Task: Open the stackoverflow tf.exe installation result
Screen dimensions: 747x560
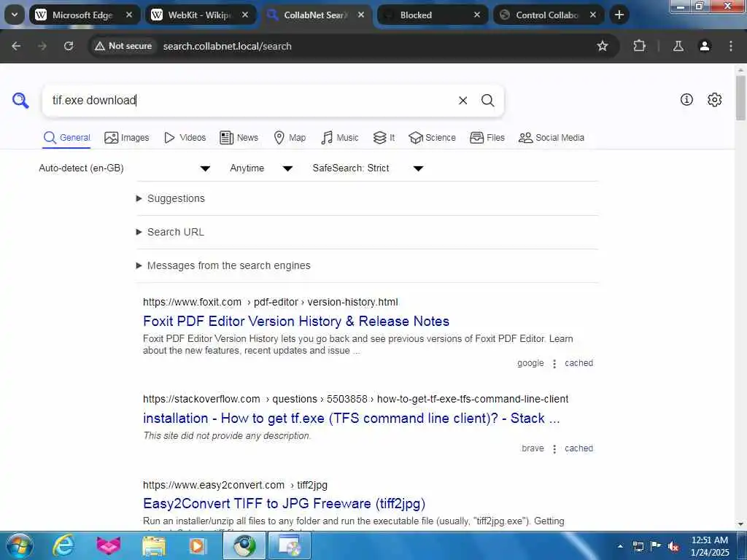Action: (352, 419)
